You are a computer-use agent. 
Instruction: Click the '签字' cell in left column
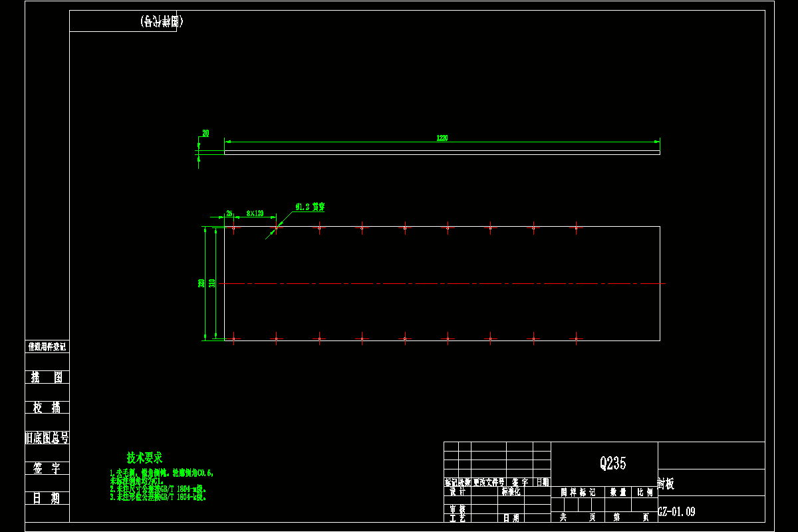(47, 467)
